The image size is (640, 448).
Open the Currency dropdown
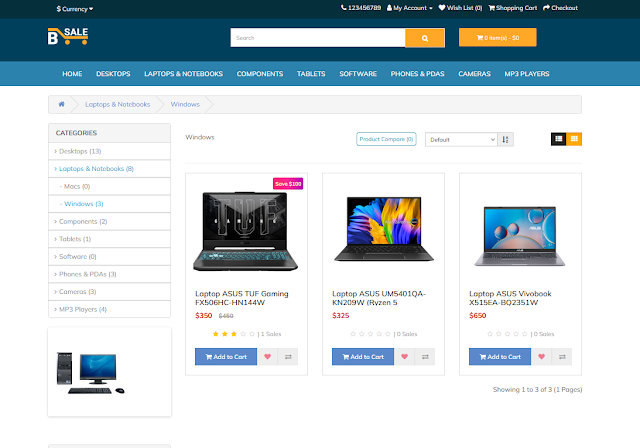point(75,9)
